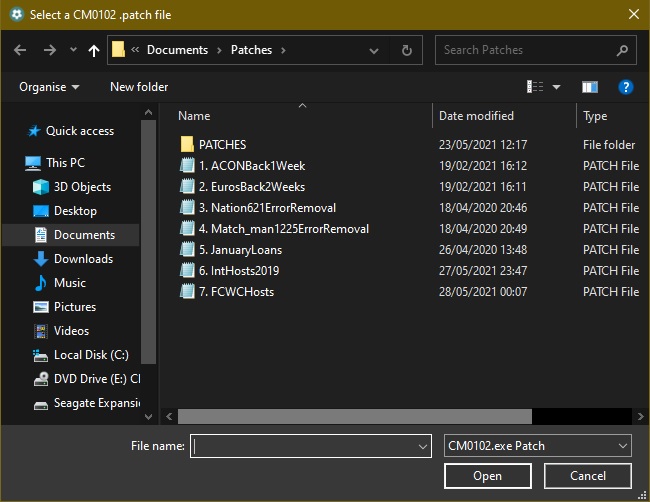Sort files by Date modified column
Screen dimensions: 650x502
(476, 116)
